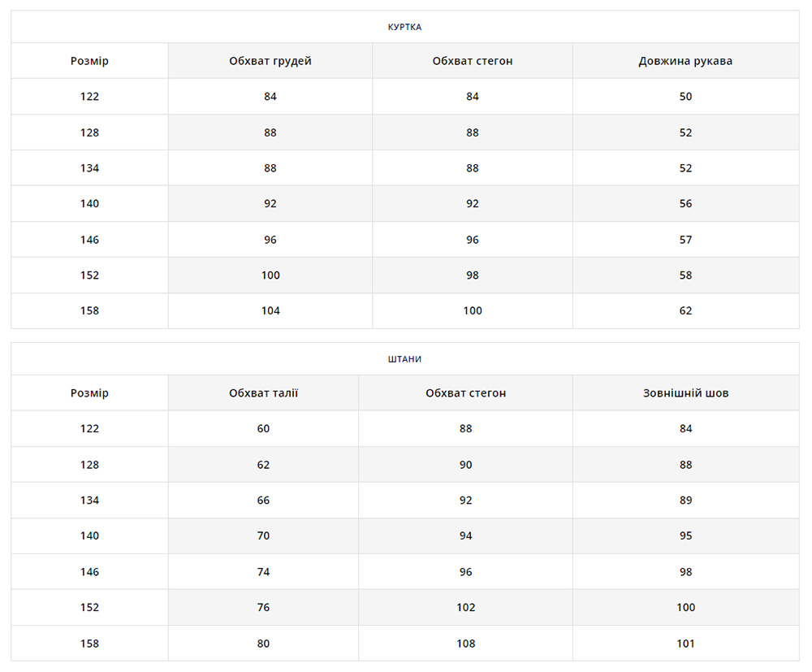Click Обхват стегон header in pants table

pos(465,393)
